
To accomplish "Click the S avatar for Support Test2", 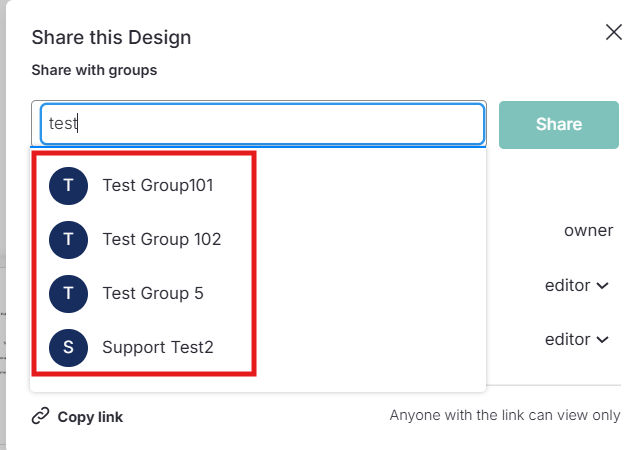I will pyautogui.click(x=68, y=347).
